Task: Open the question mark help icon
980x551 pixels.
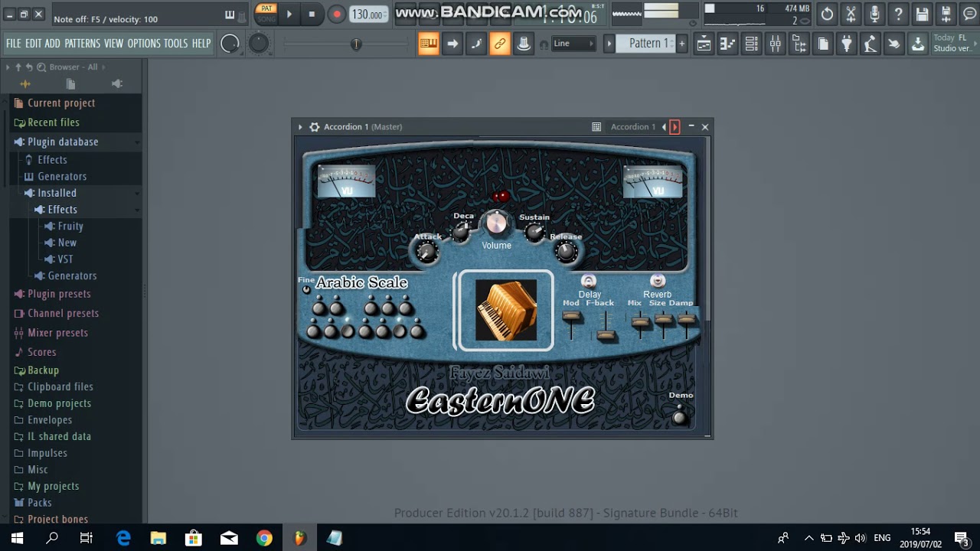Action: click(898, 14)
